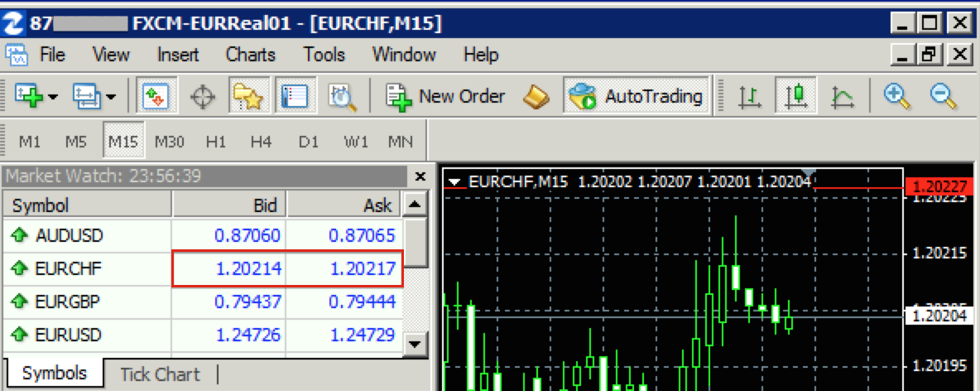Toggle the Terminal panel icon
Image resolution: width=980 pixels, height=391 pixels.
click(295, 96)
